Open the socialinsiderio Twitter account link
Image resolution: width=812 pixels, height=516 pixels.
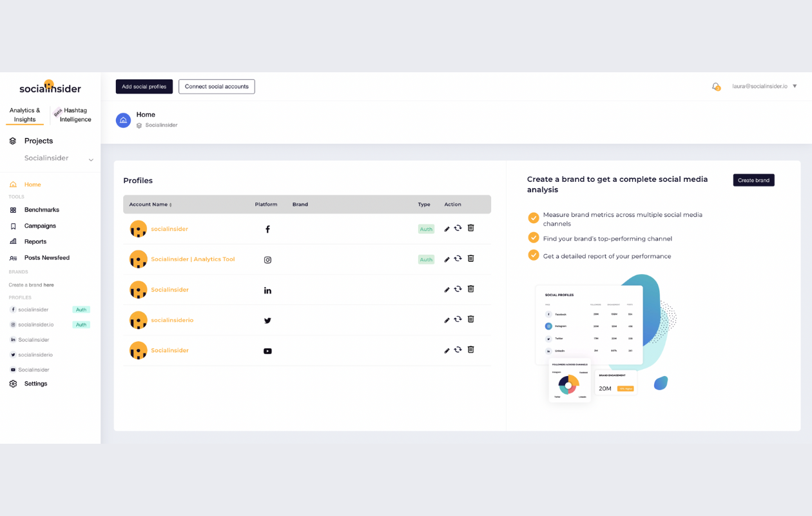(x=172, y=320)
